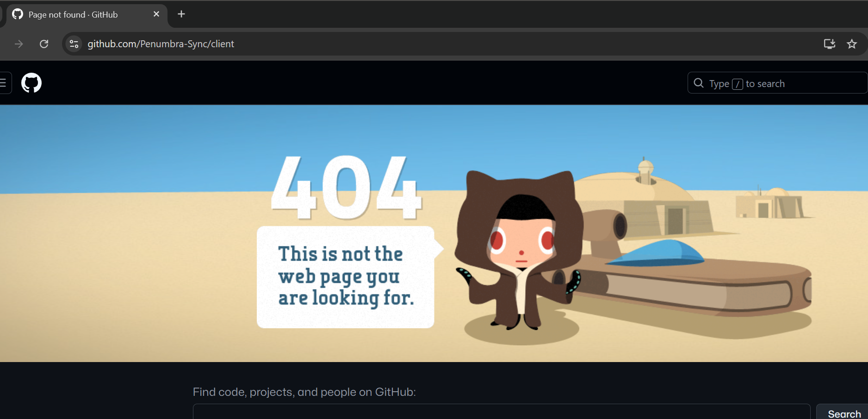Click the 'Find code, projects, and people on GitHub:' label

click(304, 392)
